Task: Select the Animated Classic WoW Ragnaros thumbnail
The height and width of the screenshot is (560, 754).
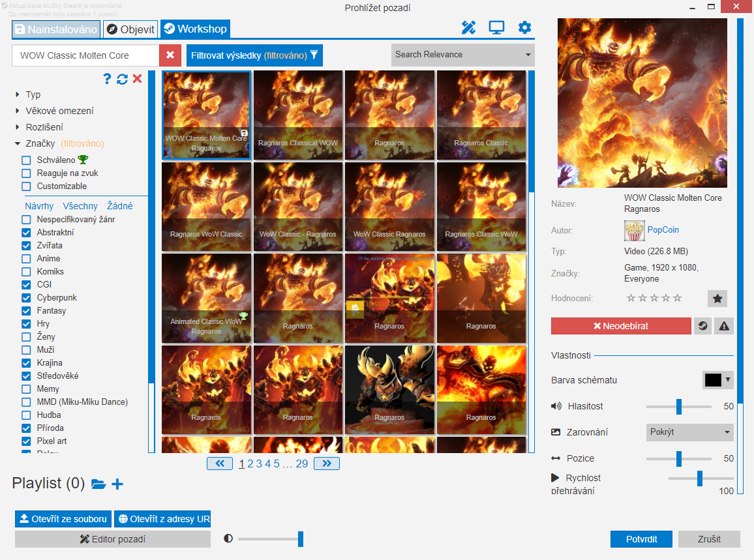Action: coord(206,298)
